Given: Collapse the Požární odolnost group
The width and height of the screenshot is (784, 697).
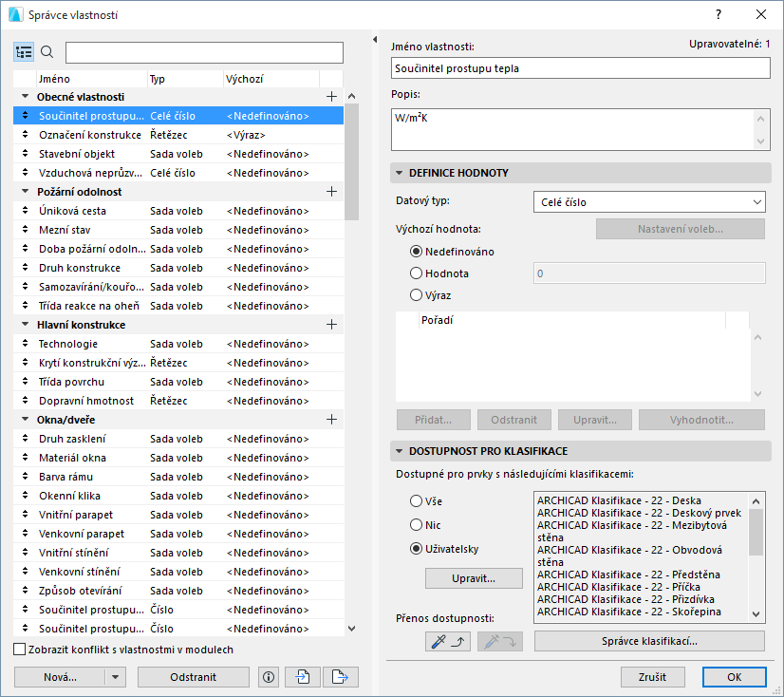Looking at the screenshot, I should click(25, 191).
